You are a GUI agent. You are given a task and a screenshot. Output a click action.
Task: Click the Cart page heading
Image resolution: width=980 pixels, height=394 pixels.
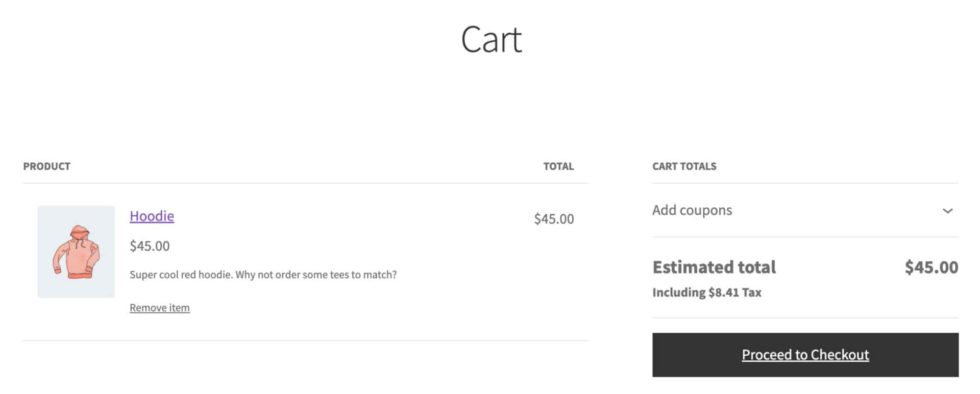pos(491,39)
